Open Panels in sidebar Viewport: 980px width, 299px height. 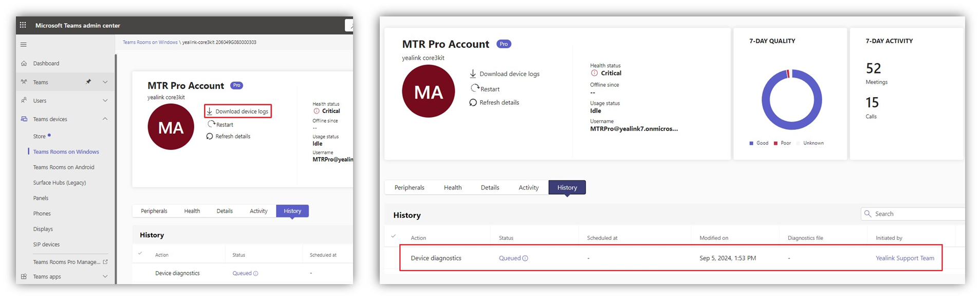click(x=41, y=198)
